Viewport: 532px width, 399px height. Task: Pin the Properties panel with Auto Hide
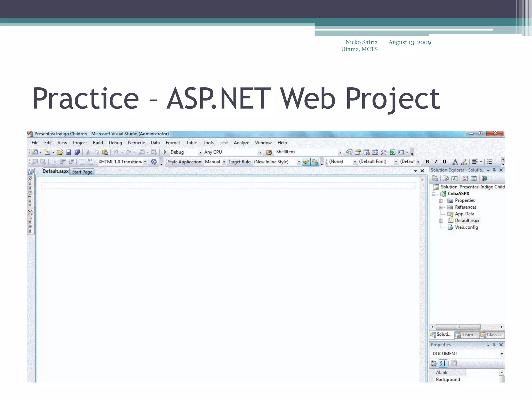494,344
